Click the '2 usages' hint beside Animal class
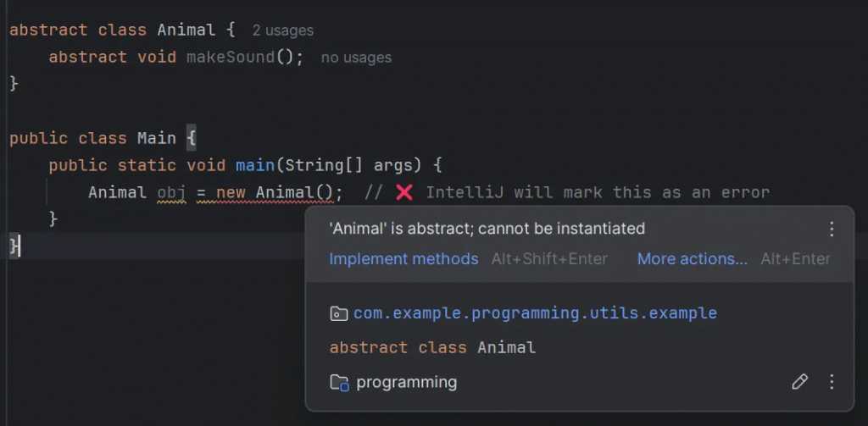The height and width of the screenshot is (426, 868). [283, 30]
